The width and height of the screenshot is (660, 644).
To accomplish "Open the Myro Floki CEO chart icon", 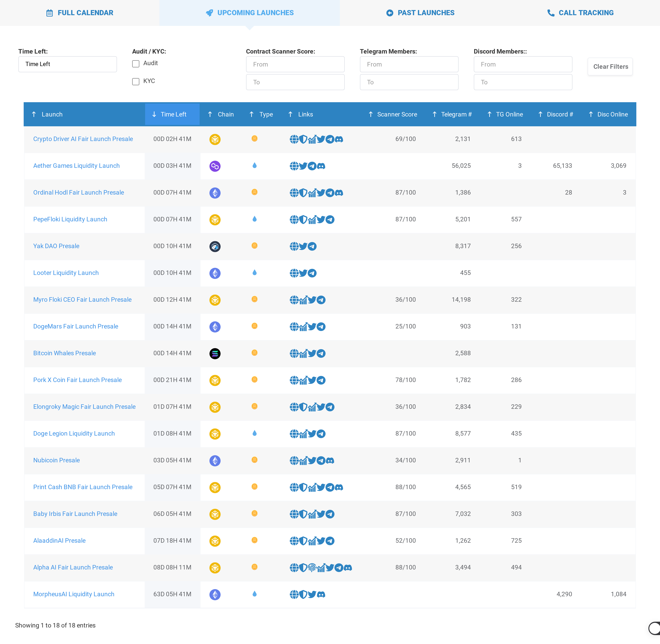I will pos(303,300).
